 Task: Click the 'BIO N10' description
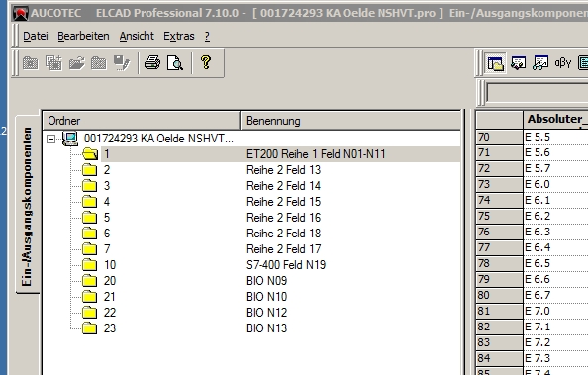(266, 297)
